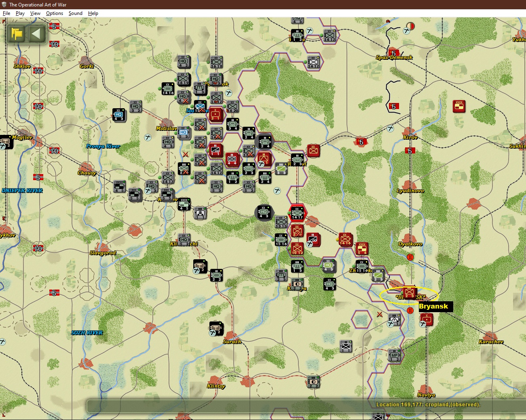Select the grey HQ counter marked 3 2

(135, 106)
